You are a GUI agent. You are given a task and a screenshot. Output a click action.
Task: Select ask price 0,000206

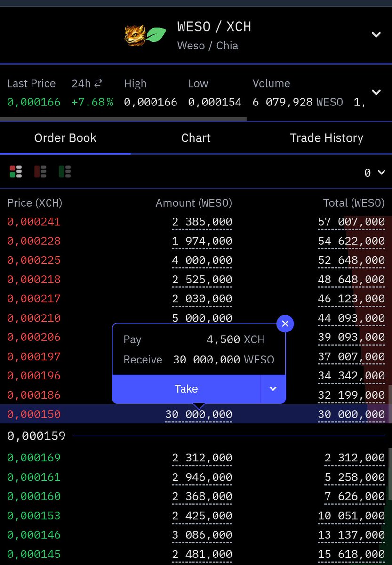tap(34, 338)
